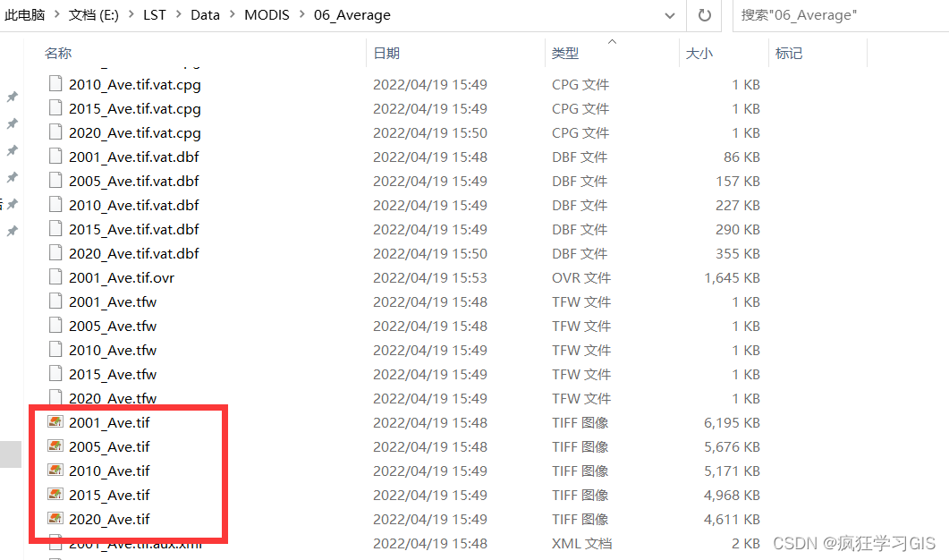The image size is (949, 560).
Task: Go to 文档 (E:) in breadcrumb
Action: pyautogui.click(x=93, y=15)
